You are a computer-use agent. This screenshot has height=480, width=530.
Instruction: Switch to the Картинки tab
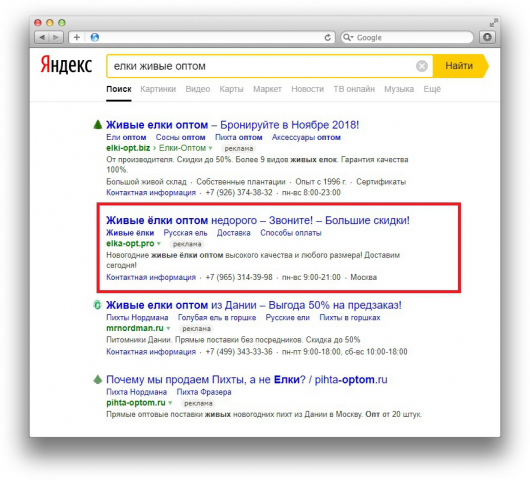(x=158, y=89)
